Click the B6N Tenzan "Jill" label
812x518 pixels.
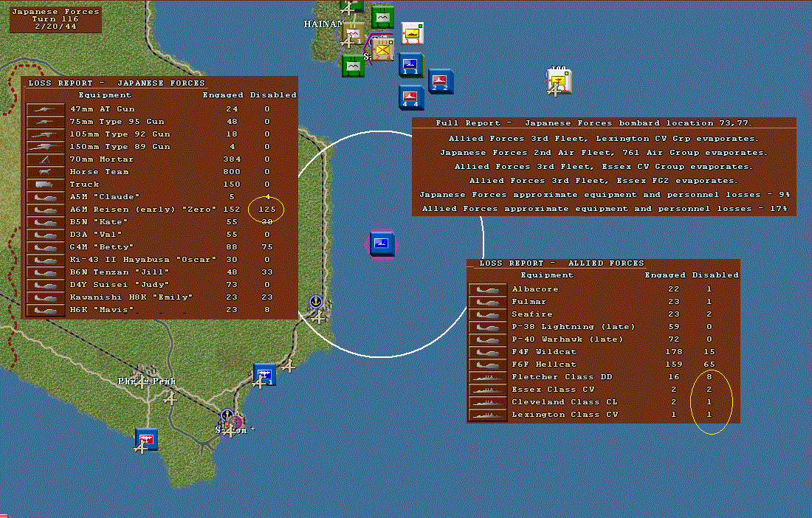(120, 272)
